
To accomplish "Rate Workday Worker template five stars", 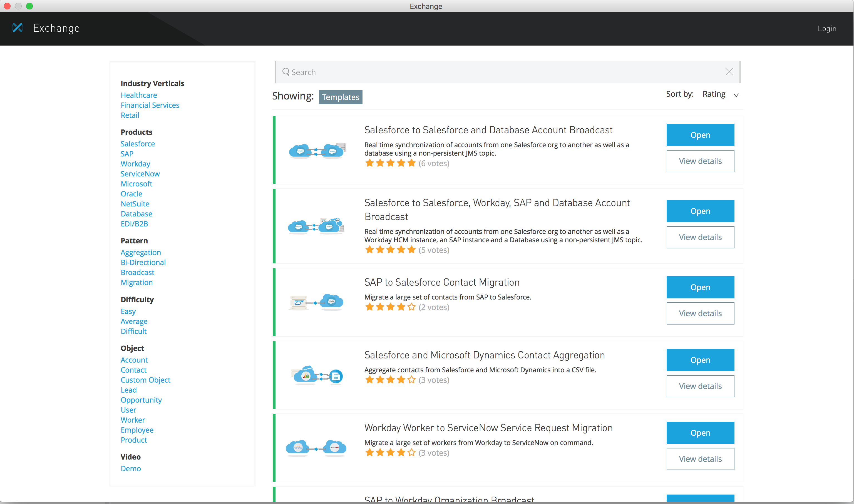I will point(411,452).
